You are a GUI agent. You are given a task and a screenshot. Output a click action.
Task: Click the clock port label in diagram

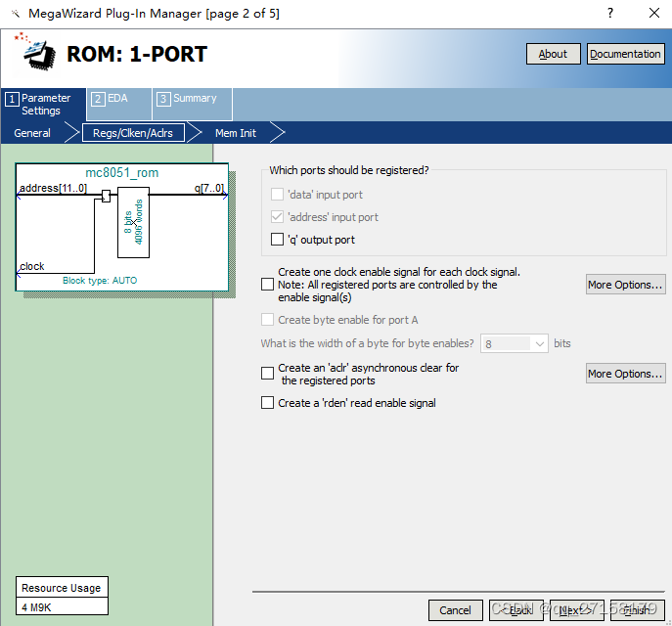point(32,266)
